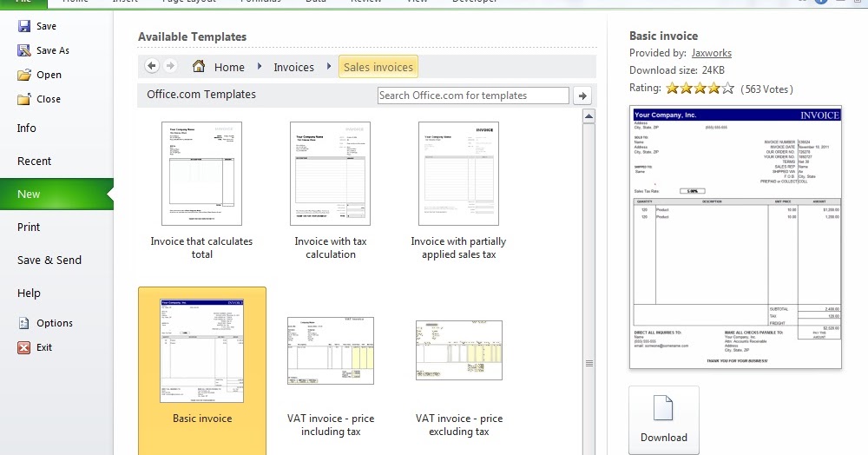Click the Home house icon
This screenshot has width=868, height=455.
198,66
